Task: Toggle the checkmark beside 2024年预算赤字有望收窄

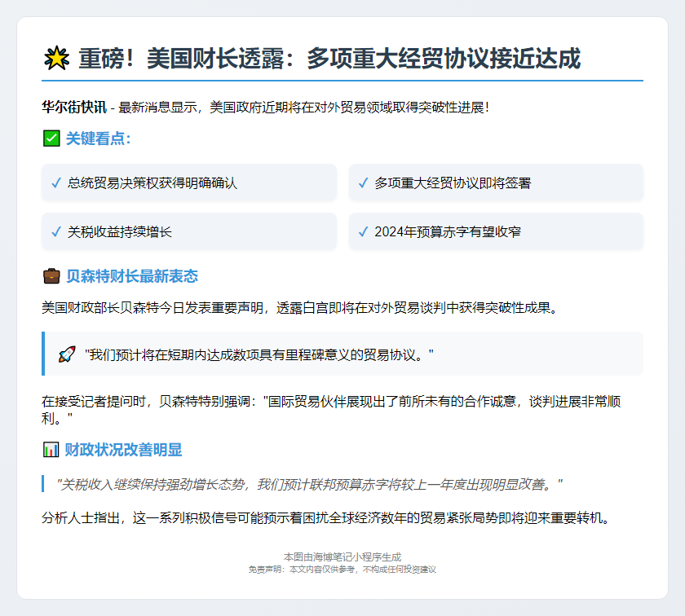Action: coord(361,232)
